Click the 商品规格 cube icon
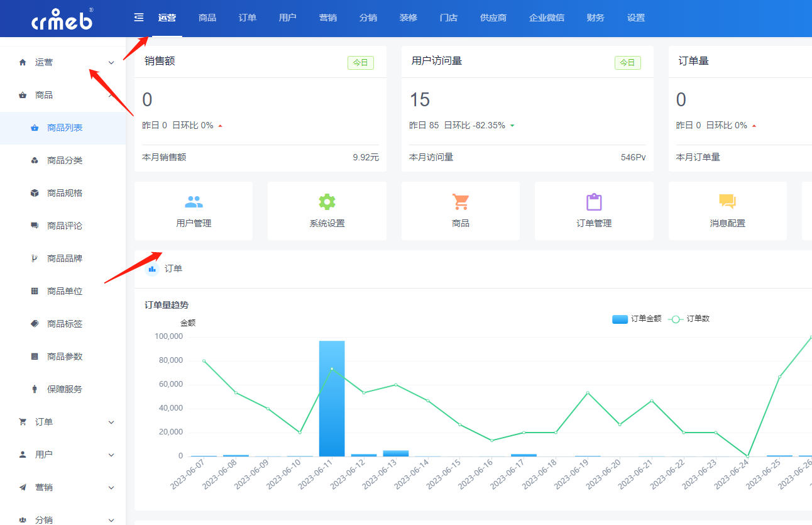This screenshot has width=812, height=525. coord(35,193)
